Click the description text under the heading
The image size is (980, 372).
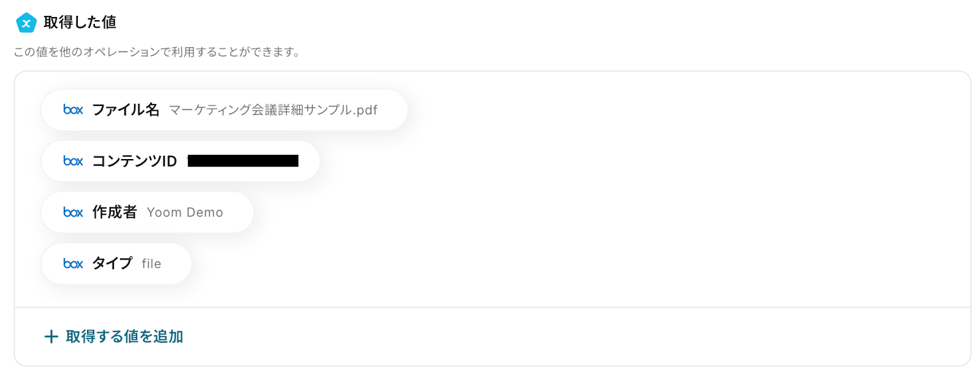157,52
